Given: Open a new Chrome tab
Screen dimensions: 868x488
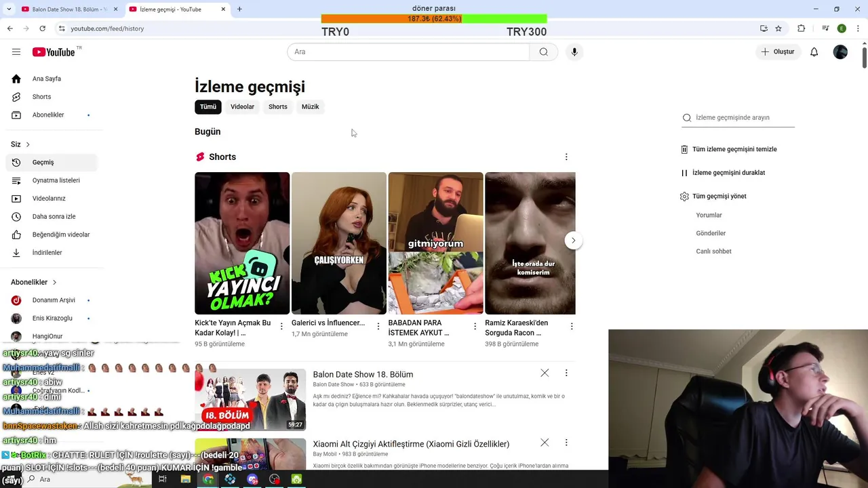Looking at the screenshot, I should coord(239,9).
